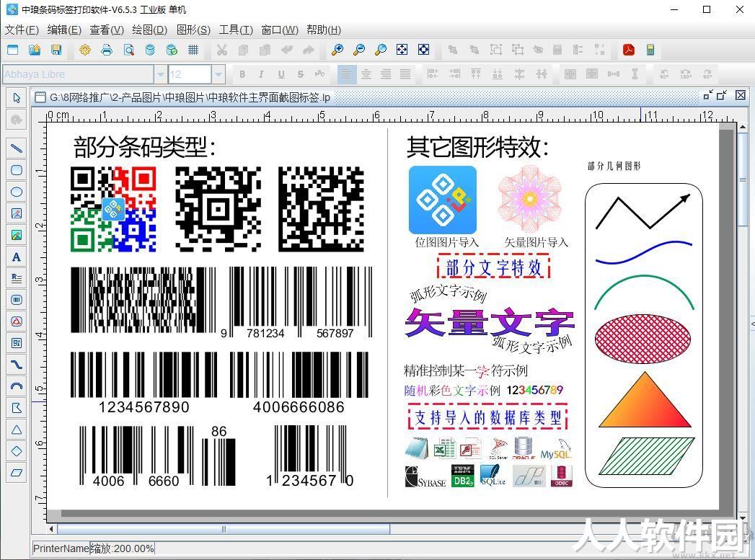Select the diamond shape tool

pyautogui.click(x=17, y=451)
